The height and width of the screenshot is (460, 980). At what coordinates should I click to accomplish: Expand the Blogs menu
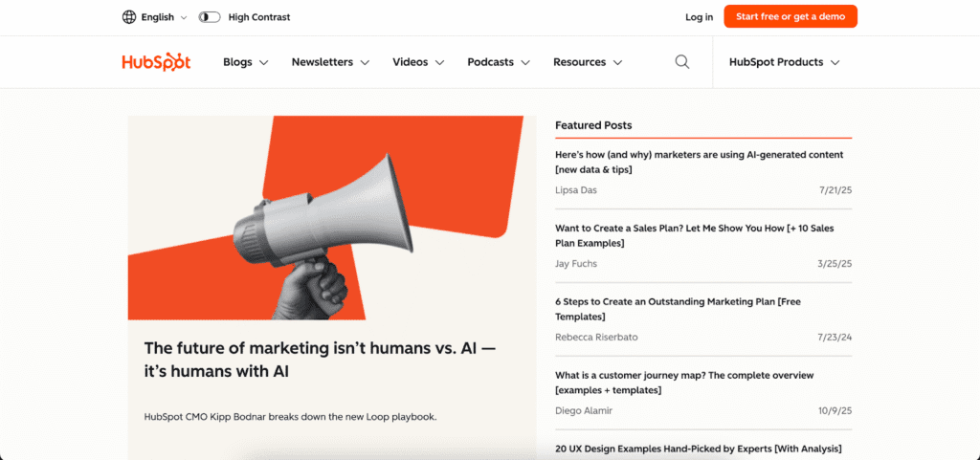pyautogui.click(x=245, y=62)
